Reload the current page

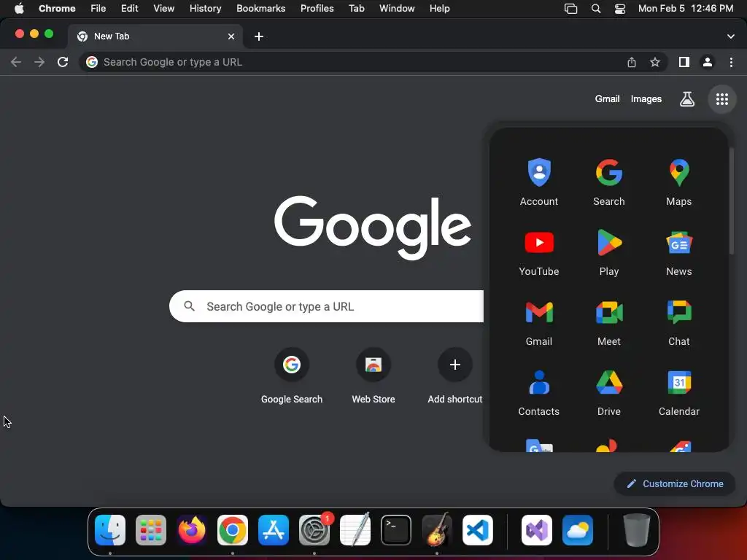(63, 62)
